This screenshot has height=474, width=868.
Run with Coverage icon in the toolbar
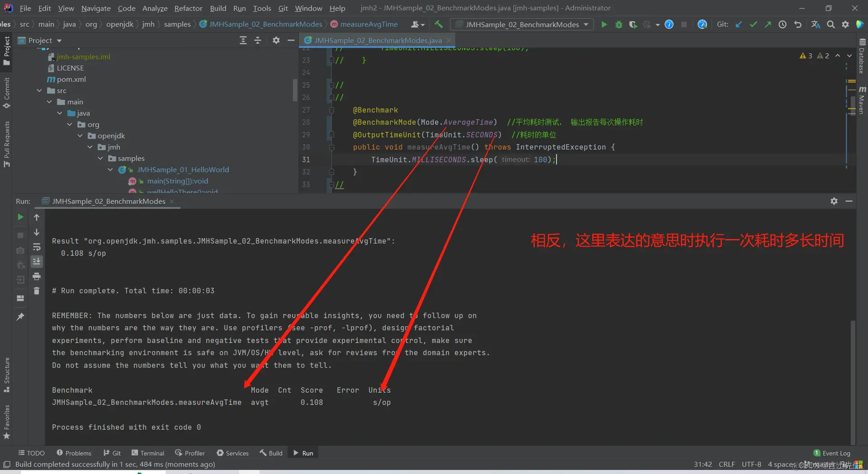(633, 24)
